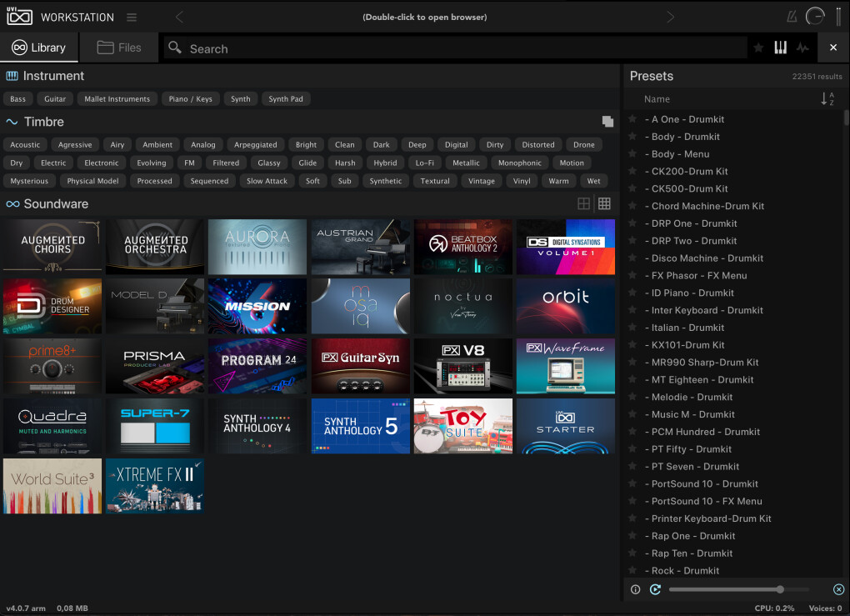Filter by Arpeggiated timbre
This screenshot has width=850, height=616.
(255, 145)
